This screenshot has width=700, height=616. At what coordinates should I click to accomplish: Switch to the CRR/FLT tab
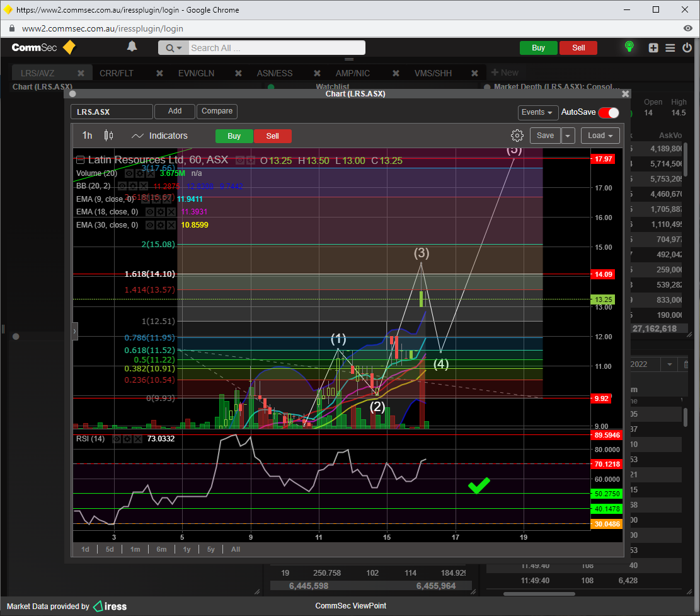(x=116, y=73)
